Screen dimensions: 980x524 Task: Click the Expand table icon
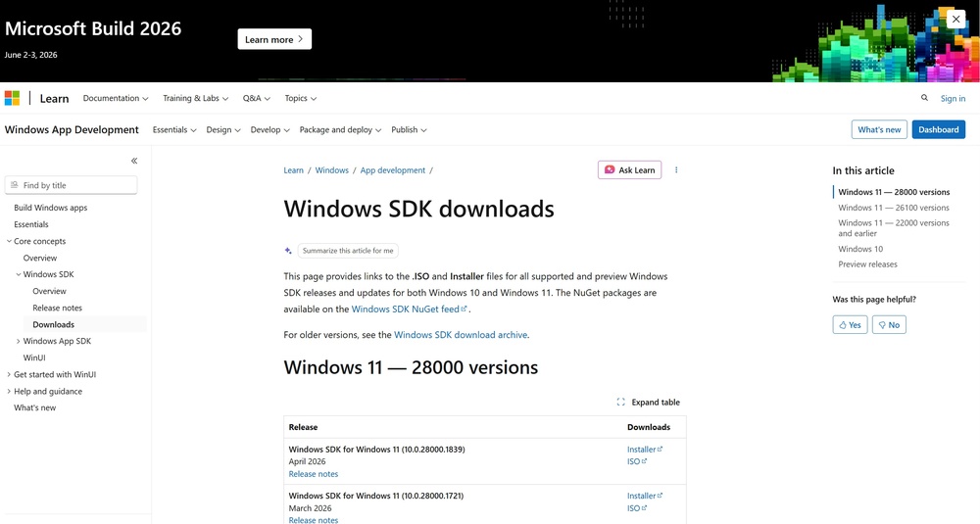[620, 403]
